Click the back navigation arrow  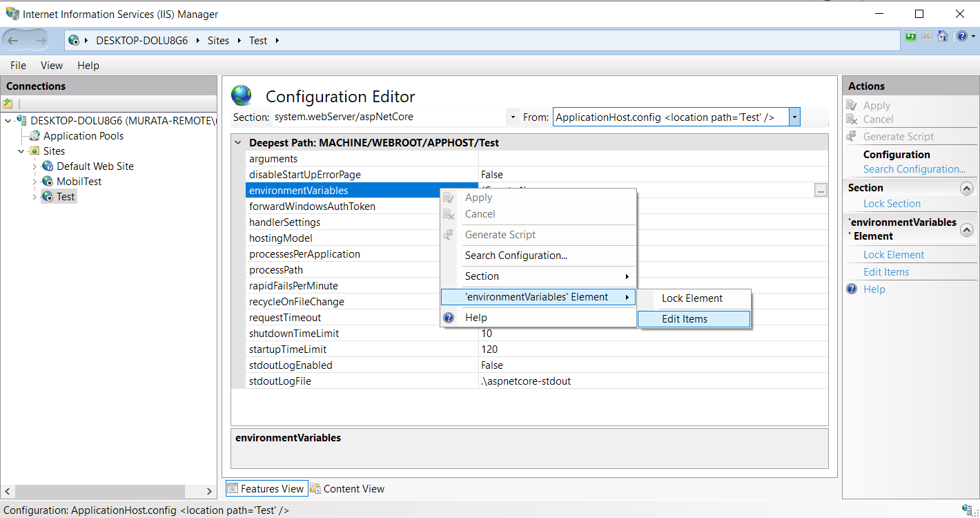(13, 41)
